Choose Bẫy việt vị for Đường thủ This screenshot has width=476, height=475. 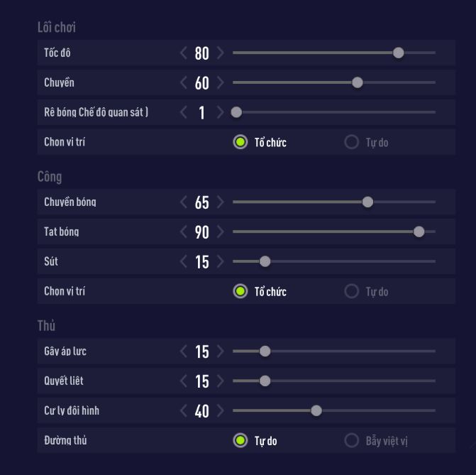click(x=351, y=440)
